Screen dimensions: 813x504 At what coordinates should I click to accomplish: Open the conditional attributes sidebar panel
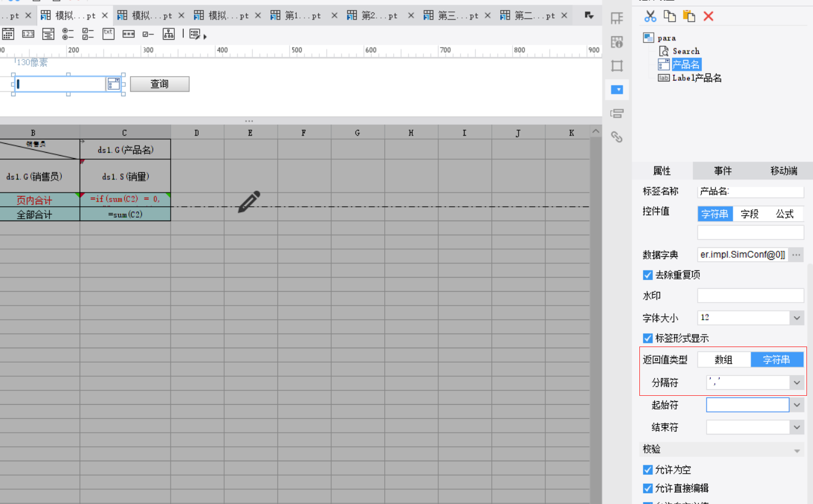point(617,114)
